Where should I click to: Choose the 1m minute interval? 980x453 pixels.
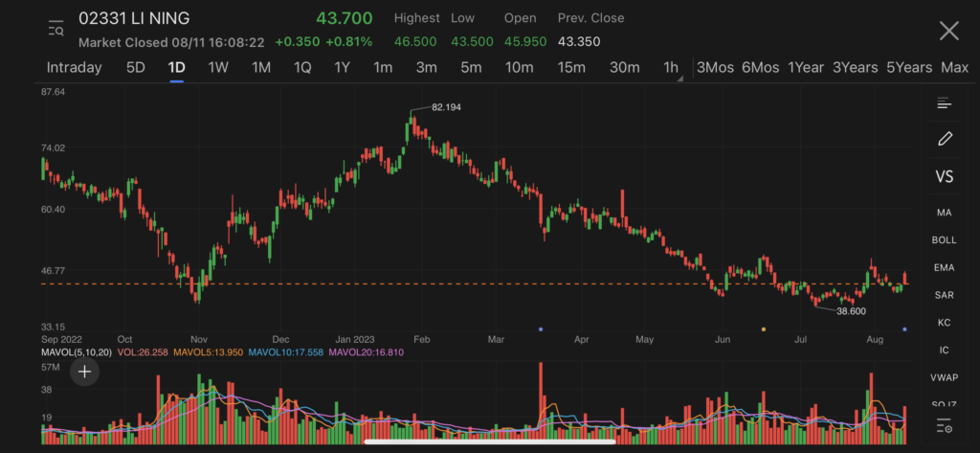(x=383, y=68)
